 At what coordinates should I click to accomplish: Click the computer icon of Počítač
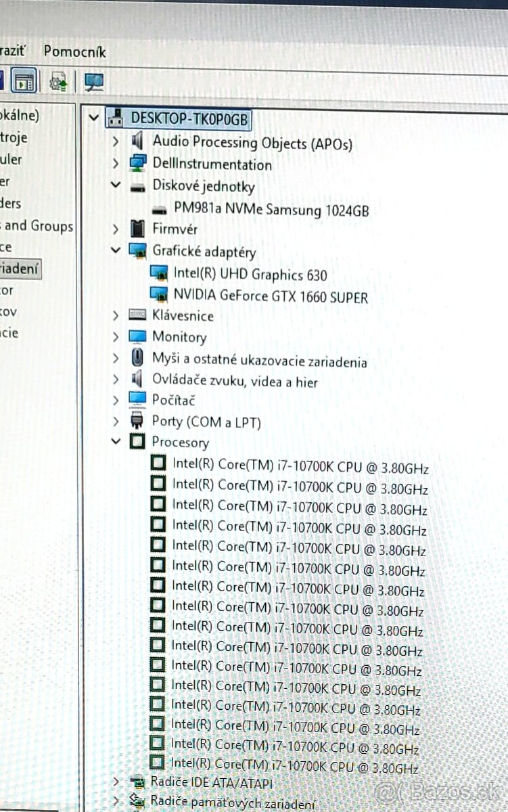click(137, 399)
